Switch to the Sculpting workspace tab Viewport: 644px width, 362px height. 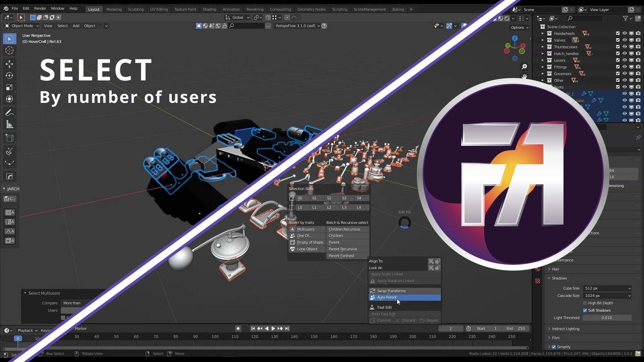[136, 9]
